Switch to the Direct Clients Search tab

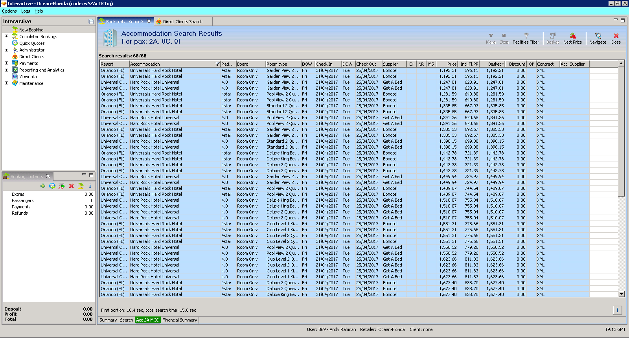coord(182,22)
